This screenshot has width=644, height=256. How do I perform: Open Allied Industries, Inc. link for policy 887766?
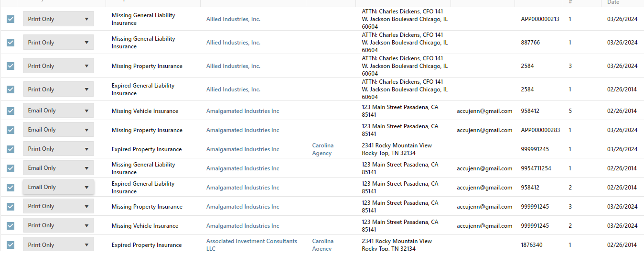(233, 43)
